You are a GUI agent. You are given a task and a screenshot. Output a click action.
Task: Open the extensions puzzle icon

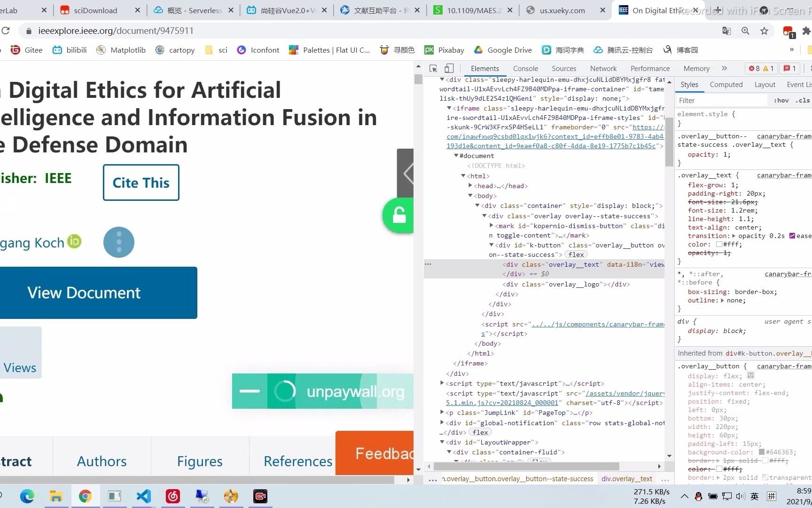[806, 31]
